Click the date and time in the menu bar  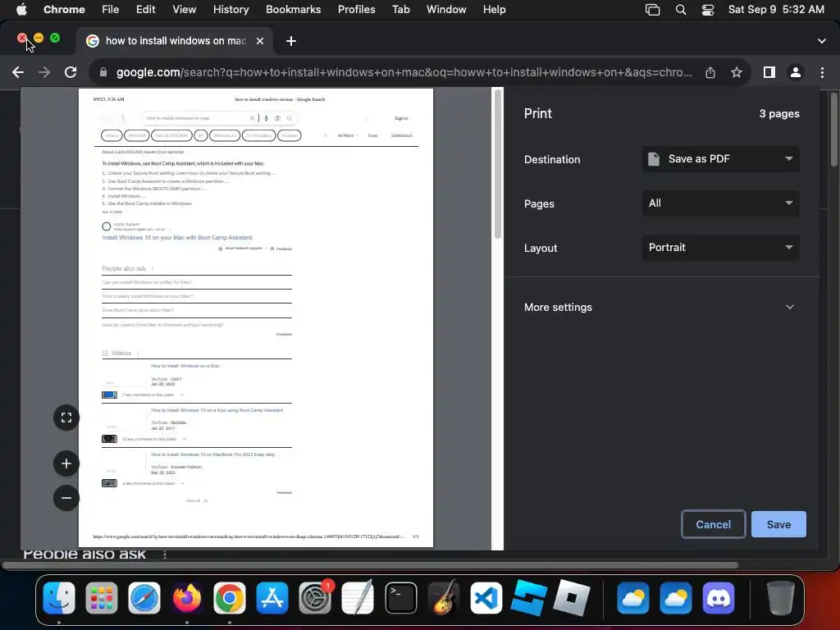point(776,10)
